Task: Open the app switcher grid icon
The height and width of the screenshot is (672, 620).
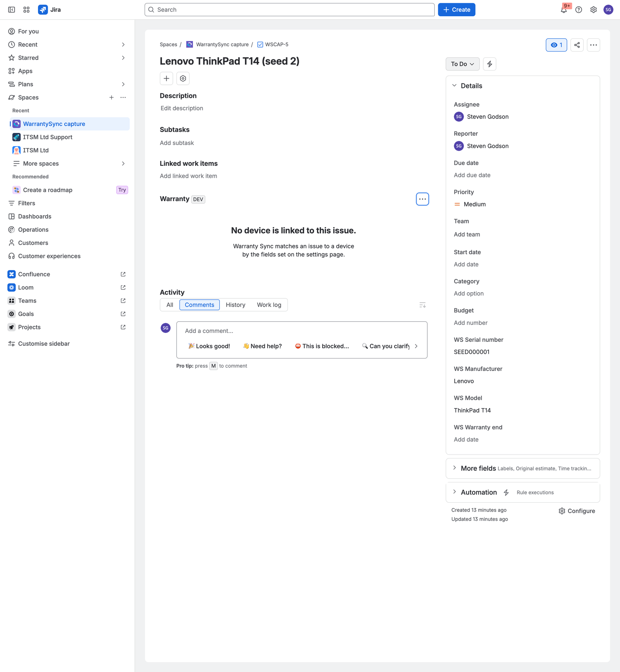Action: click(26, 10)
